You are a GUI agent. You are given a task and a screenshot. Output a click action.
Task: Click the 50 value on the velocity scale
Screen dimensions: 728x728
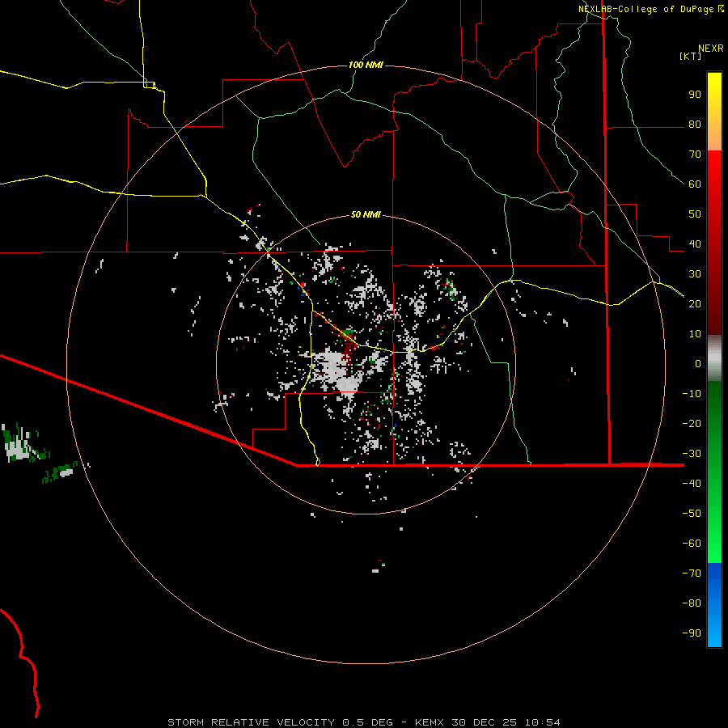(x=695, y=214)
